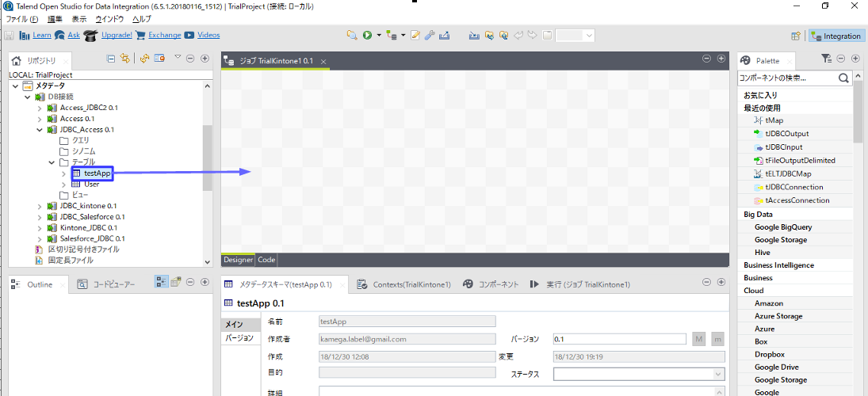Click the blue chart icon after the wrench
This screenshot has height=396, width=868.
point(444,36)
